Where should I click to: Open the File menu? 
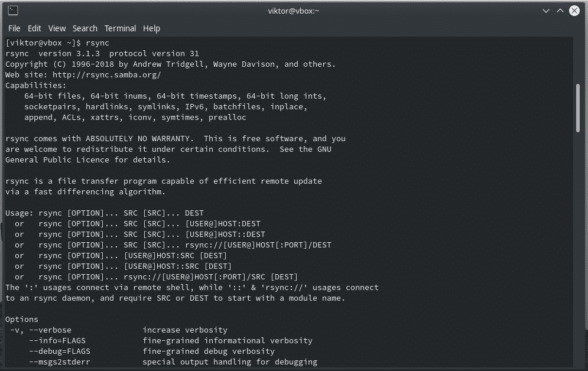[x=14, y=28]
